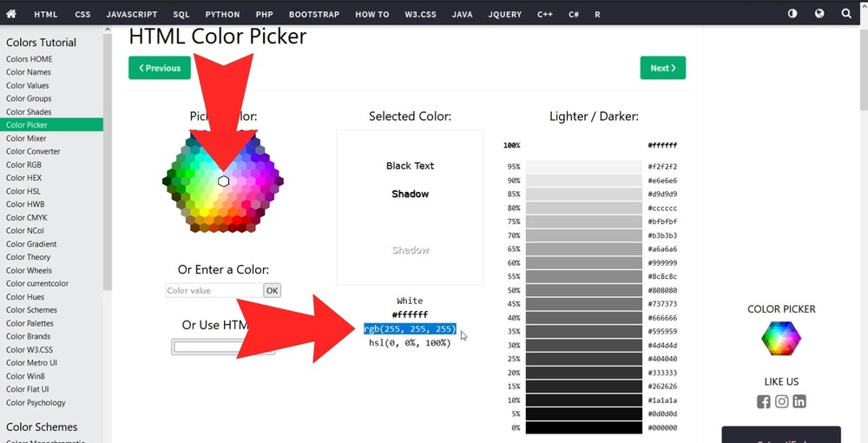The image size is (868, 443).
Task: Go to the Previous page
Action: coord(160,68)
